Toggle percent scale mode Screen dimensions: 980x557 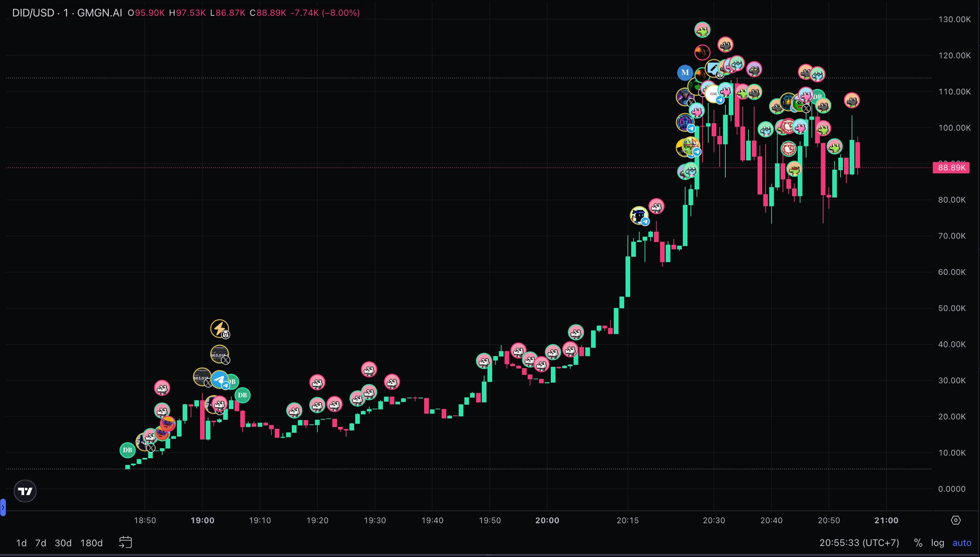(x=918, y=542)
